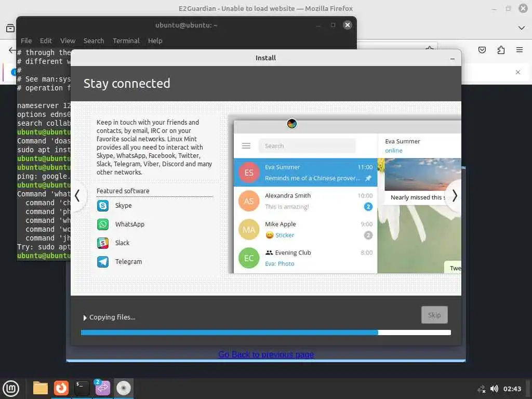Screen dimensions: 532x399
Task: Click Go Back to previous page link
Action: pyautogui.click(x=266, y=354)
